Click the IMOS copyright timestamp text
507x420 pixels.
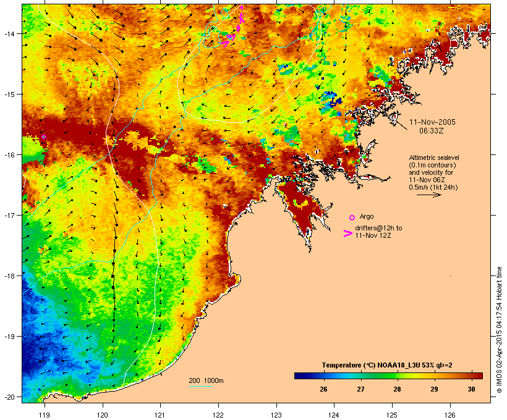499,330
